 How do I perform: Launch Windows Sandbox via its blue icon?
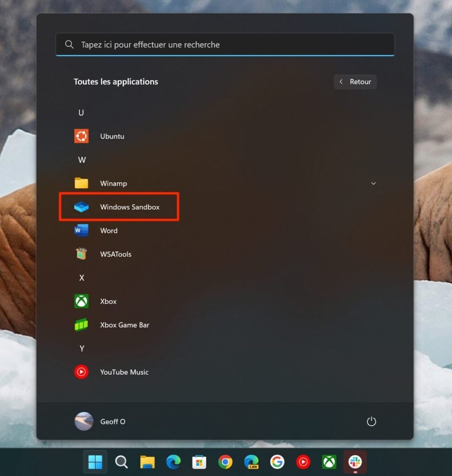point(81,207)
